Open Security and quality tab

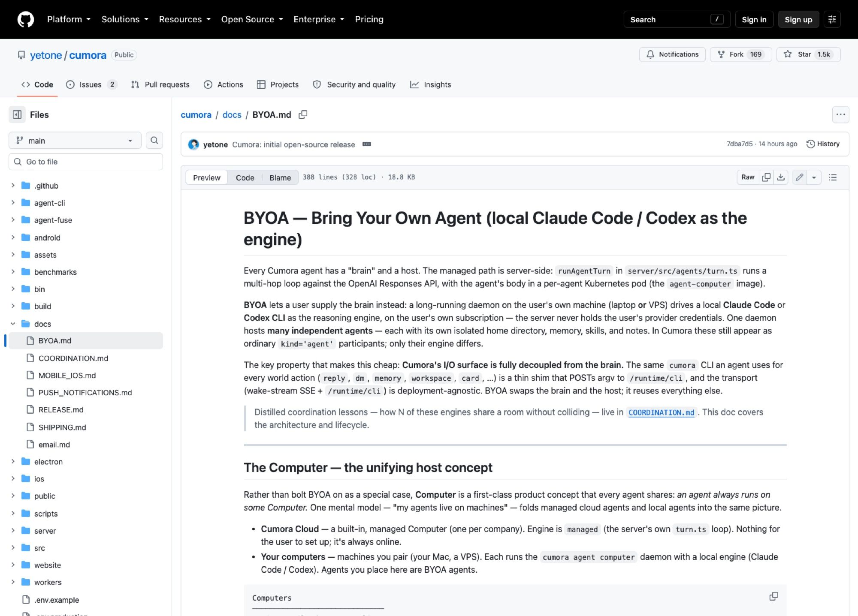(x=354, y=84)
